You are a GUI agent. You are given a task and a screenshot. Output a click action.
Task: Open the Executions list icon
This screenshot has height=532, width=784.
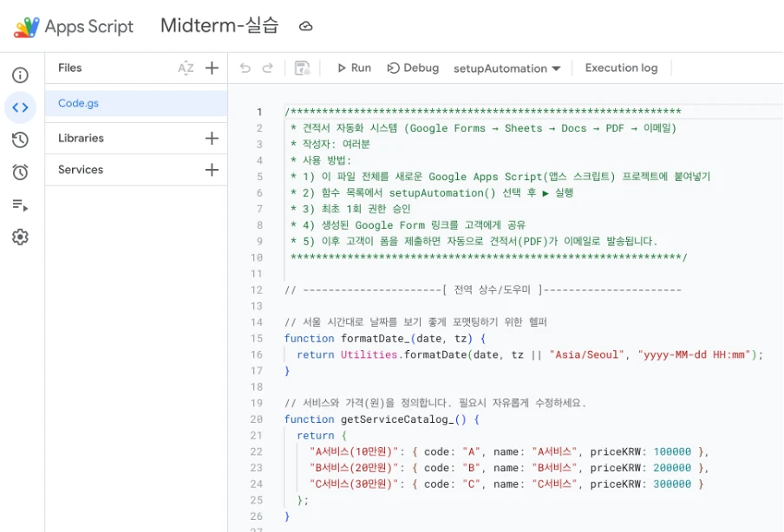(x=20, y=205)
